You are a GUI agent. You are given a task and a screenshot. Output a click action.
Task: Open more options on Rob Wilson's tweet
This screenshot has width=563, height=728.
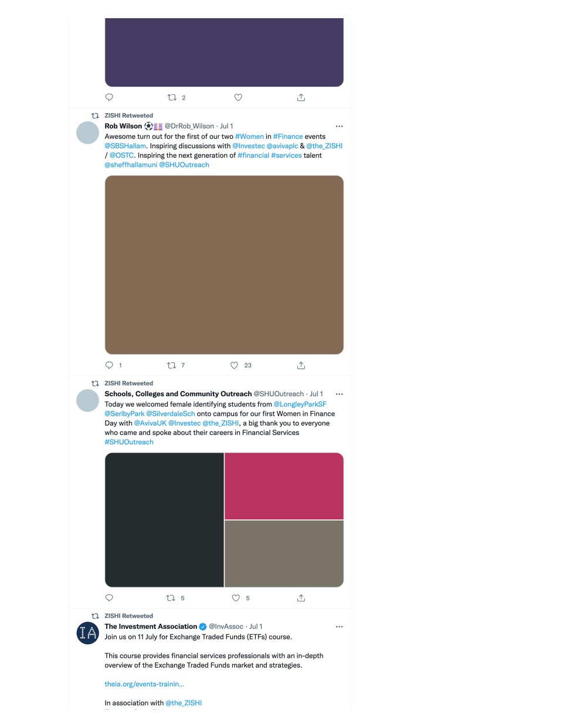pos(339,126)
